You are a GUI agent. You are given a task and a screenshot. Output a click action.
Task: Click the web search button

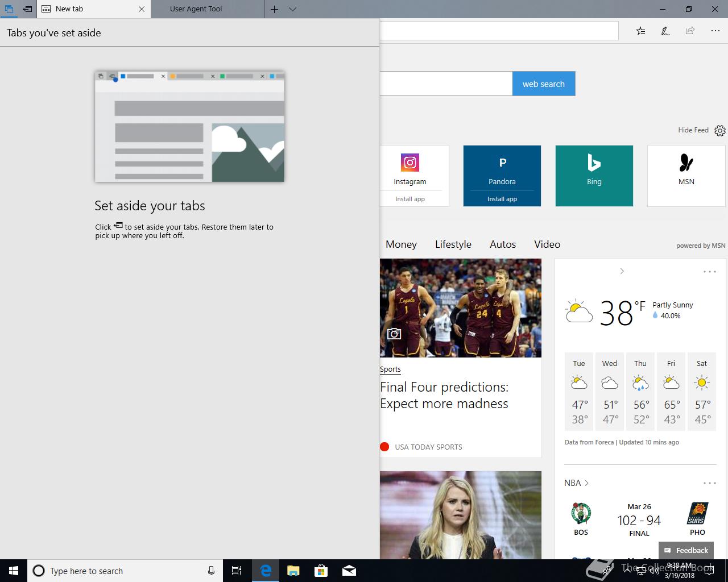pyautogui.click(x=544, y=84)
